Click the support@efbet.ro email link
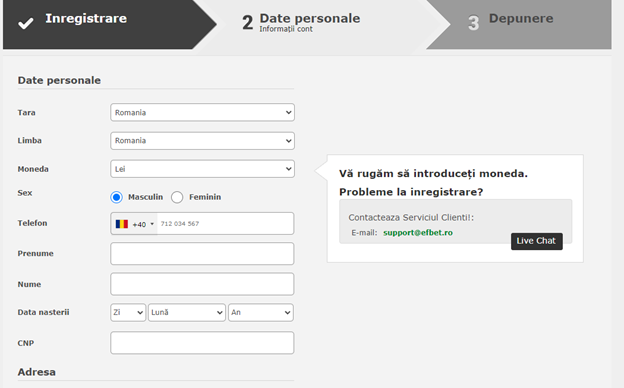Screen dimensions: 624x388 (x=418, y=233)
